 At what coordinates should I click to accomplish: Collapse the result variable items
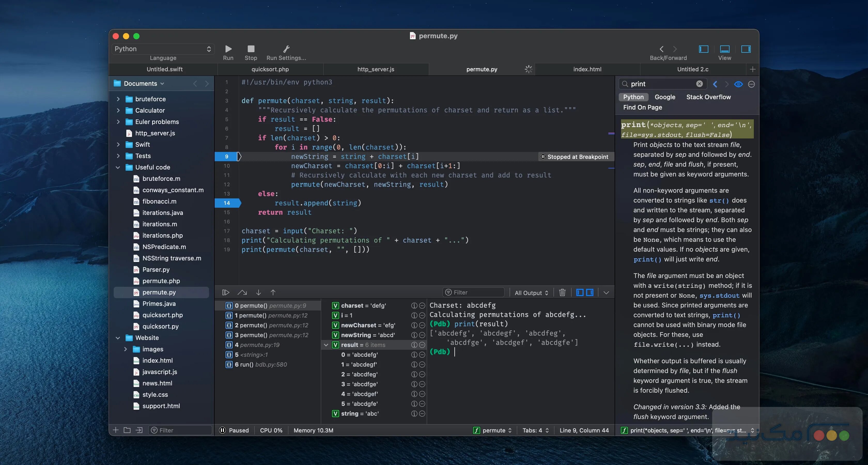coord(326,345)
